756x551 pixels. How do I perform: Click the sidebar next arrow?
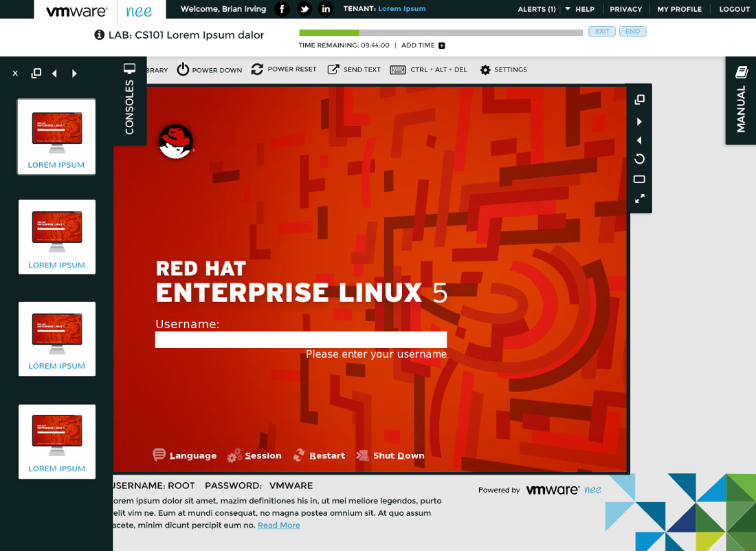coord(74,74)
